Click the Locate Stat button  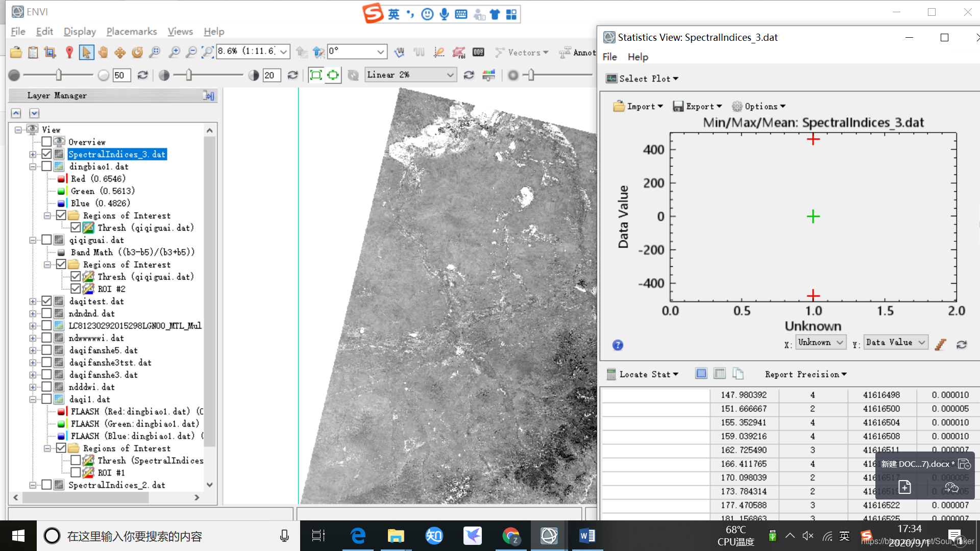point(643,373)
